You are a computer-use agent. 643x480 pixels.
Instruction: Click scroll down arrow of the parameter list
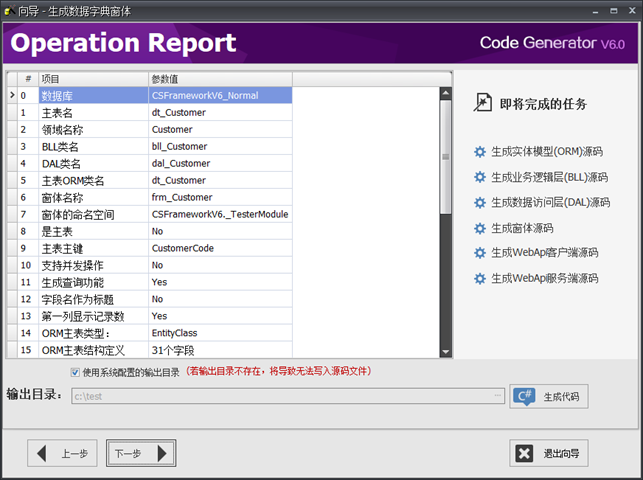click(447, 351)
